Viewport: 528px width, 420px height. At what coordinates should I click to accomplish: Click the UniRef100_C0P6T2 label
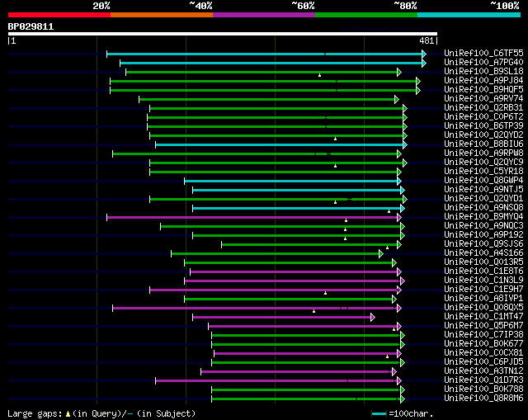click(x=483, y=116)
